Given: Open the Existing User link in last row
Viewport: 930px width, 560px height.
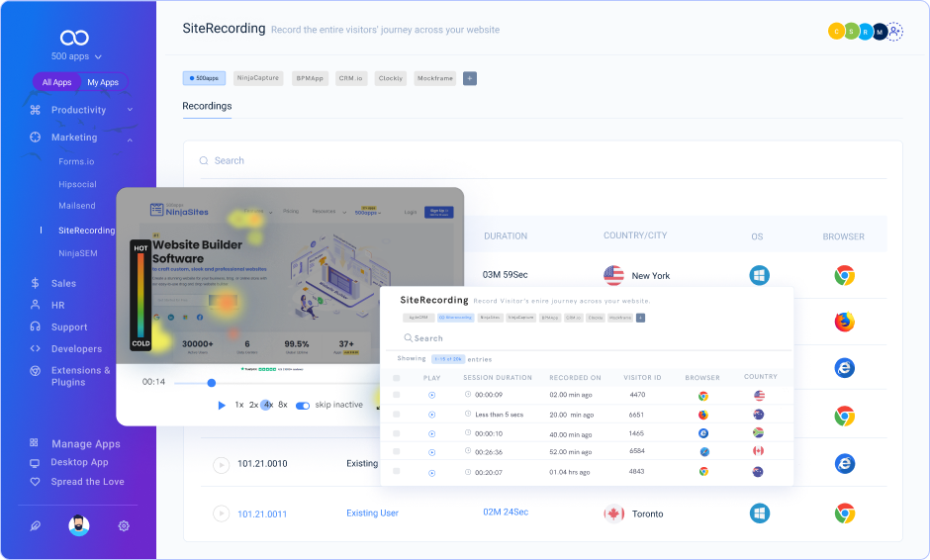Looking at the screenshot, I should coord(372,513).
